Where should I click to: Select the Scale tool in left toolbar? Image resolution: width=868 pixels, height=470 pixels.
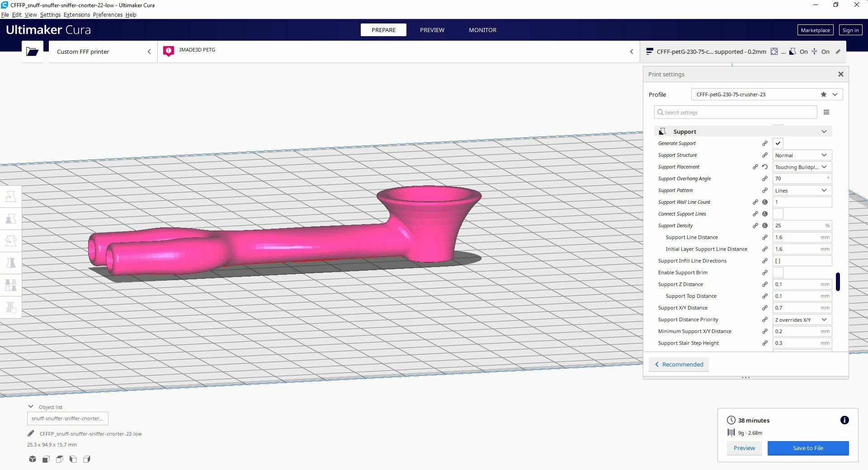coord(11,219)
